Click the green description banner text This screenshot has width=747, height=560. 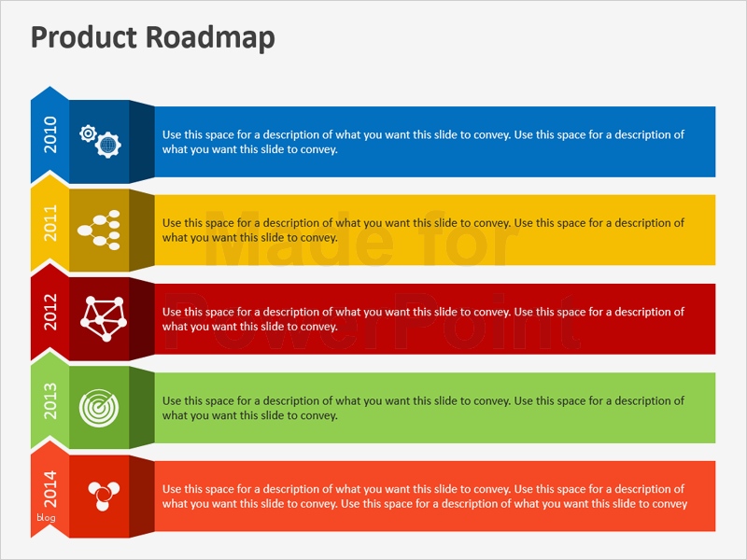coord(423,408)
